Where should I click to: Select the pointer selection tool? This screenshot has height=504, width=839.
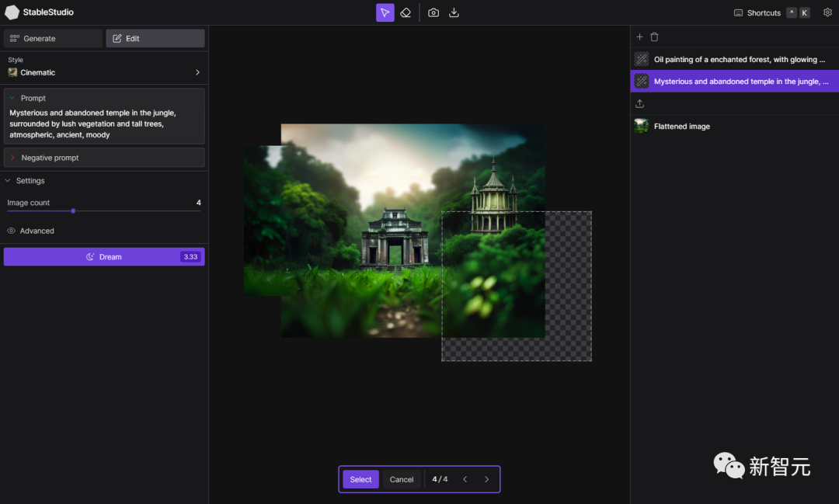click(x=385, y=12)
